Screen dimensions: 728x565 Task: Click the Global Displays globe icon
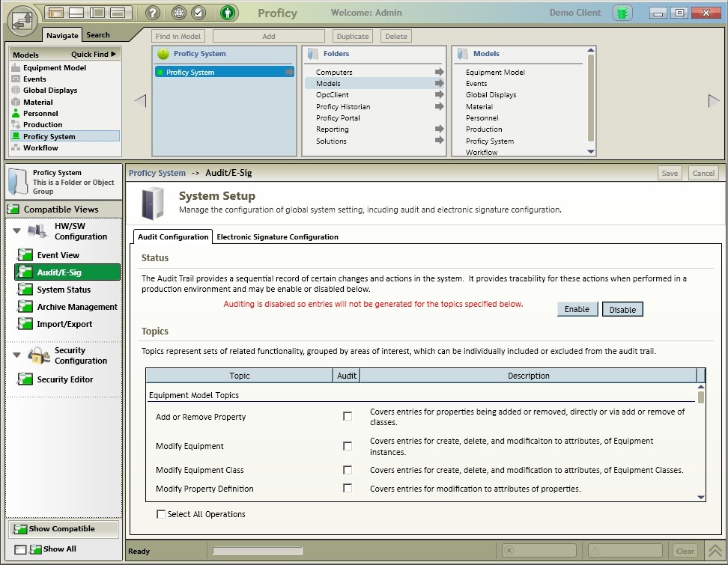coord(16,90)
